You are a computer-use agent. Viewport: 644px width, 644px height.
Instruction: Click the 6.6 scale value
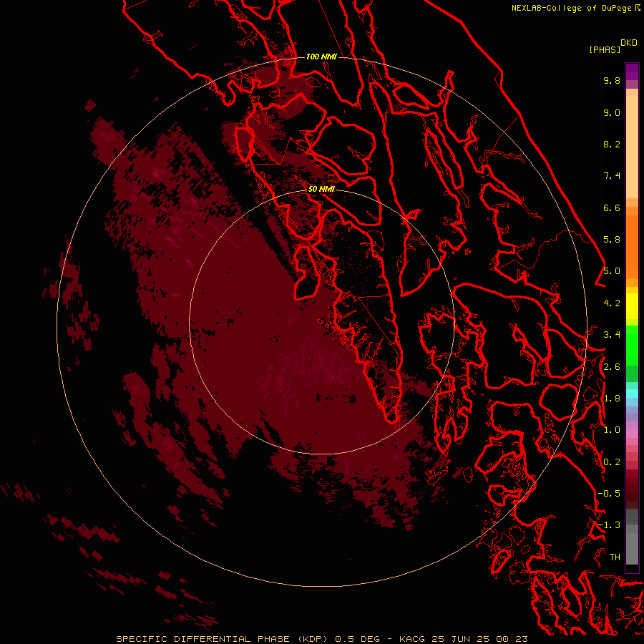[x=612, y=208]
